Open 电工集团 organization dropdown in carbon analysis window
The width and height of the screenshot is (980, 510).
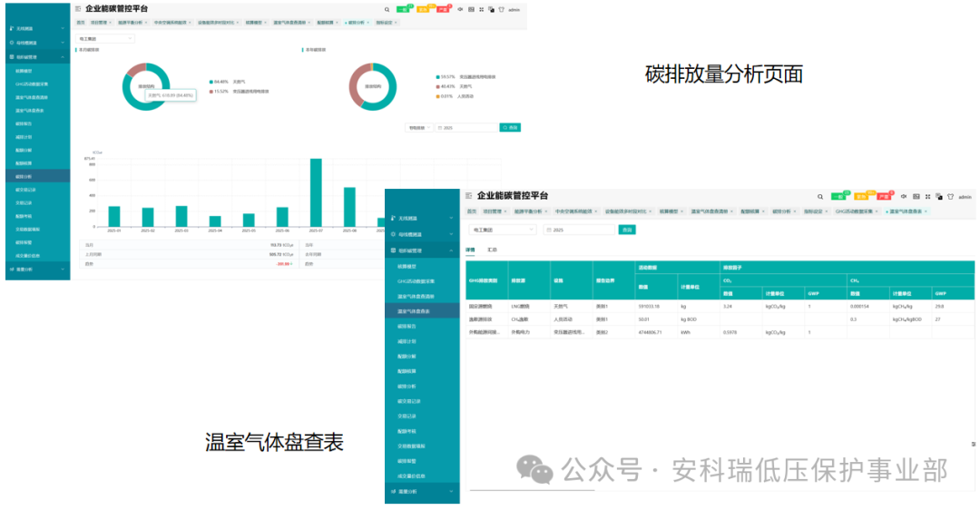click(105, 39)
